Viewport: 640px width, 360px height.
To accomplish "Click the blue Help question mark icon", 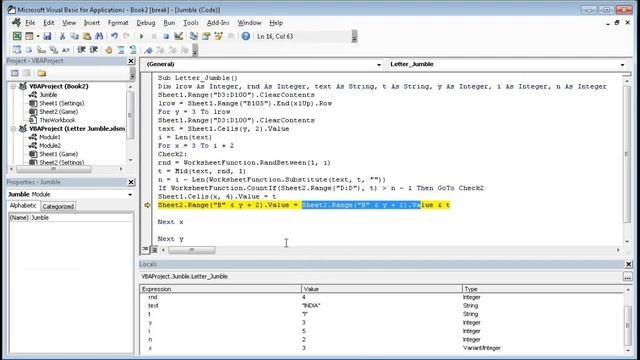I will pos(246,36).
